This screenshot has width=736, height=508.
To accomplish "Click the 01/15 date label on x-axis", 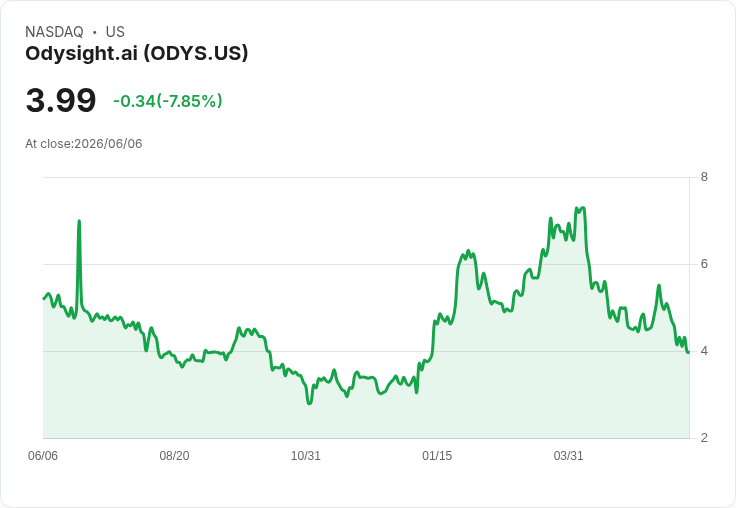I will pos(437,455).
